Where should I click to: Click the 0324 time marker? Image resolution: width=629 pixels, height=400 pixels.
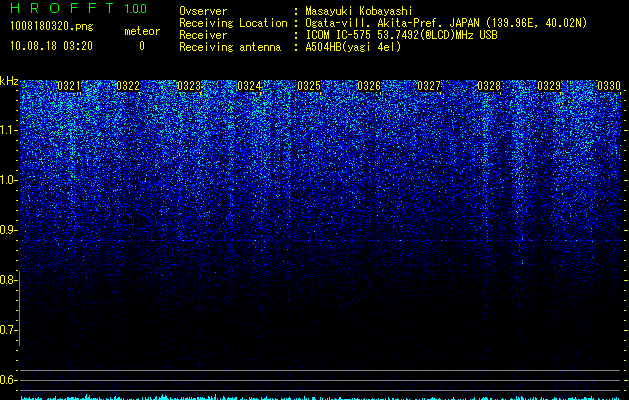coord(249,86)
